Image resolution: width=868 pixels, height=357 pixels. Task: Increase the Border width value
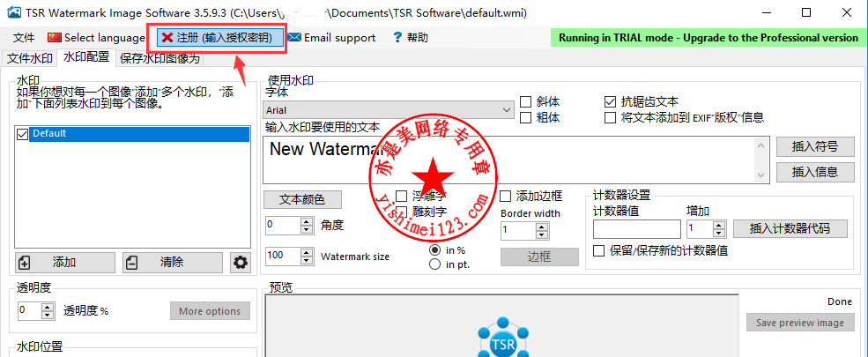pyautogui.click(x=542, y=227)
